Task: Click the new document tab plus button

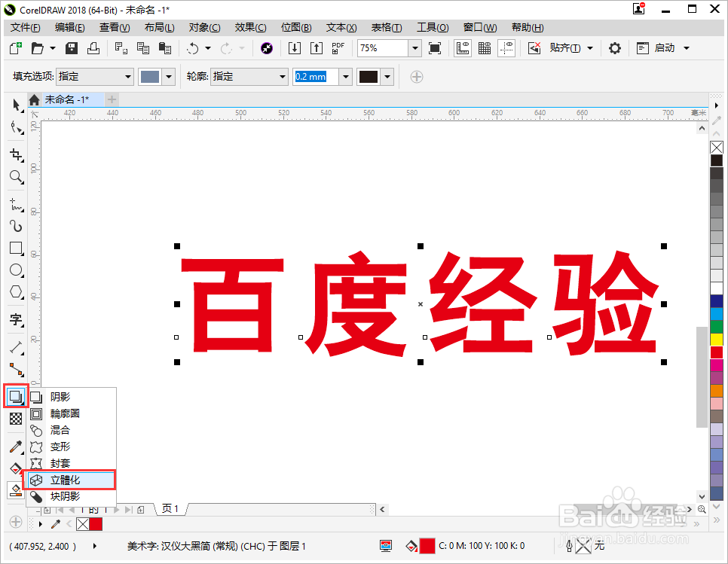Action: tap(112, 99)
